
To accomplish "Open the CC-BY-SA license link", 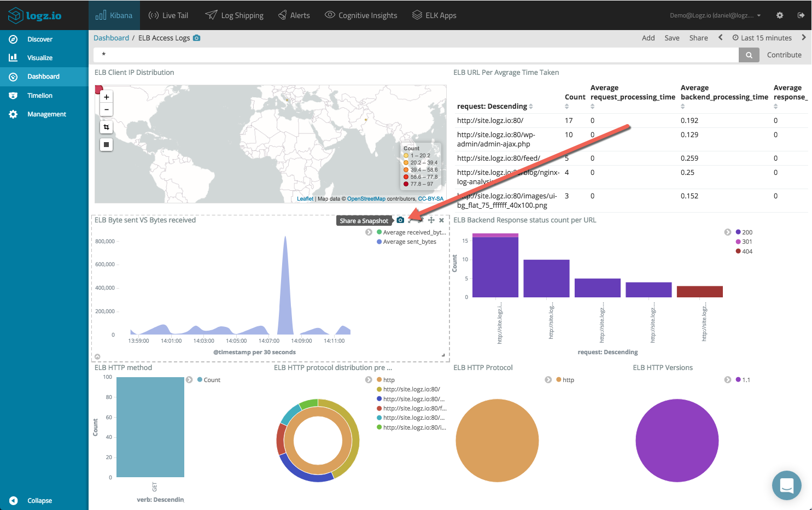I will pyautogui.click(x=431, y=198).
